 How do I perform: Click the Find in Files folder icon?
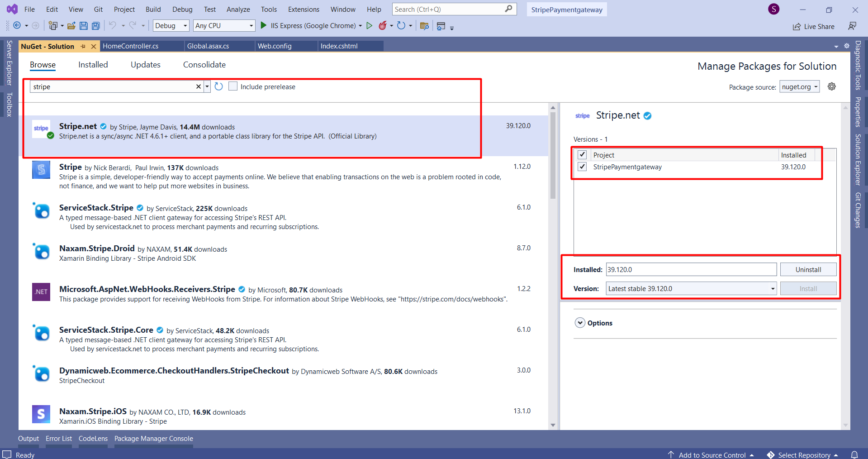tap(424, 26)
